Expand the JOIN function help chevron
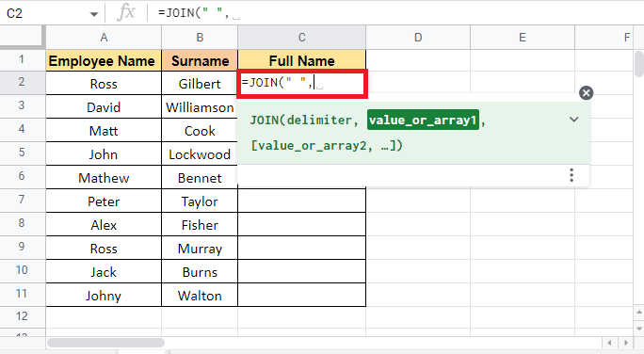 (573, 120)
